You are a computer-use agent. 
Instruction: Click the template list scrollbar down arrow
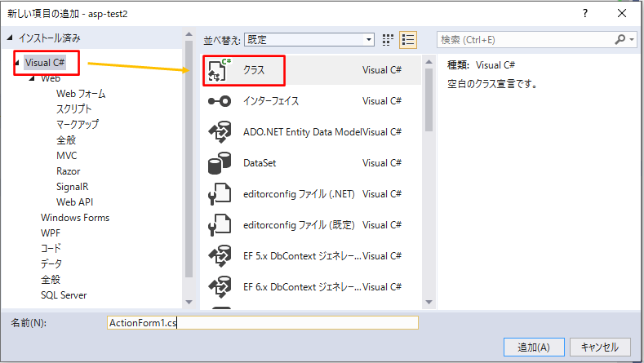(x=429, y=302)
